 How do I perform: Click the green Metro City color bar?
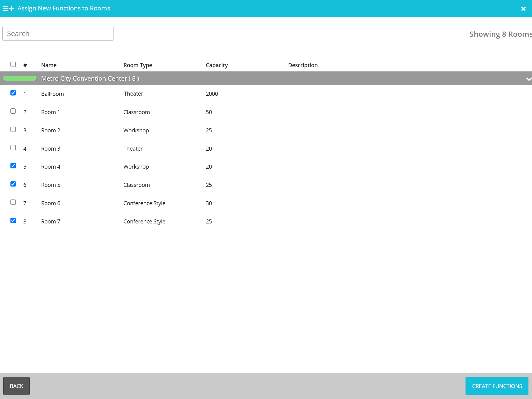pos(20,79)
